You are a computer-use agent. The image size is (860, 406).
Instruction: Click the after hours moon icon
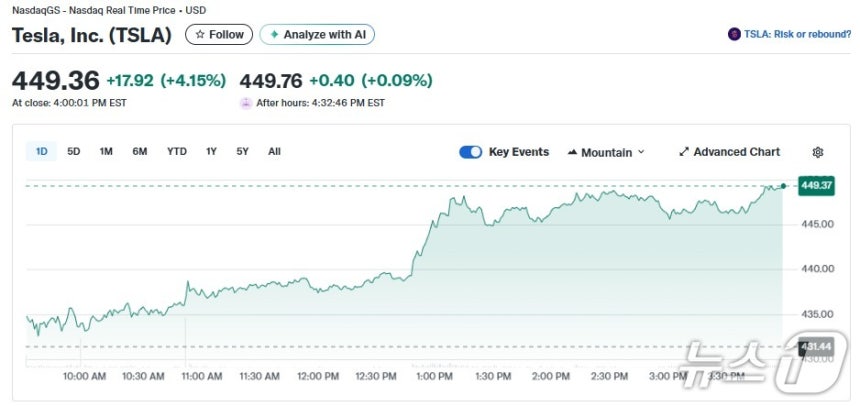[246, 102]
